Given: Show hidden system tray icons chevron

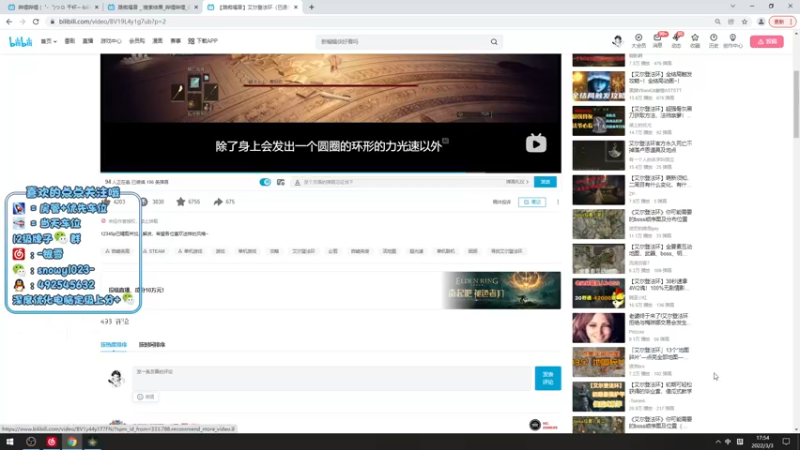Looking at the screenshot, I should [718, 442].
